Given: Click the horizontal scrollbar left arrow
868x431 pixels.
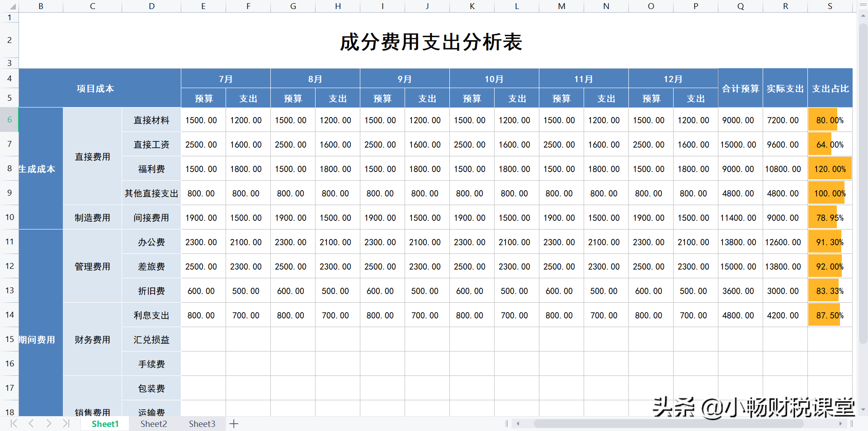Looking at the screenshot, I should tap(518, 424).
